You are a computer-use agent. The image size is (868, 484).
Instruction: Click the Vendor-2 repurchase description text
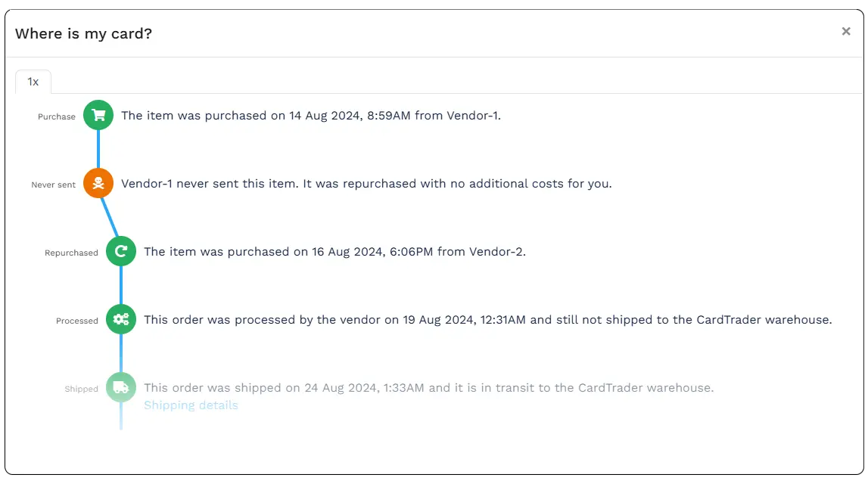334,251
